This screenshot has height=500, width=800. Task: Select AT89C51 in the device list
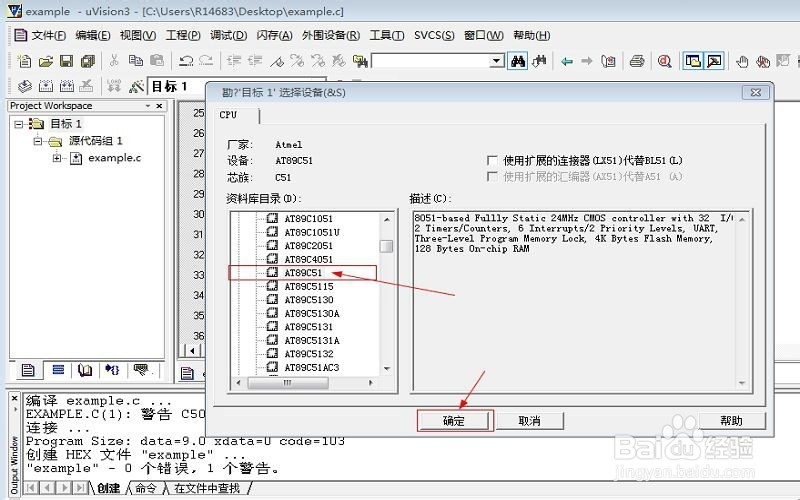coord(303,273)
